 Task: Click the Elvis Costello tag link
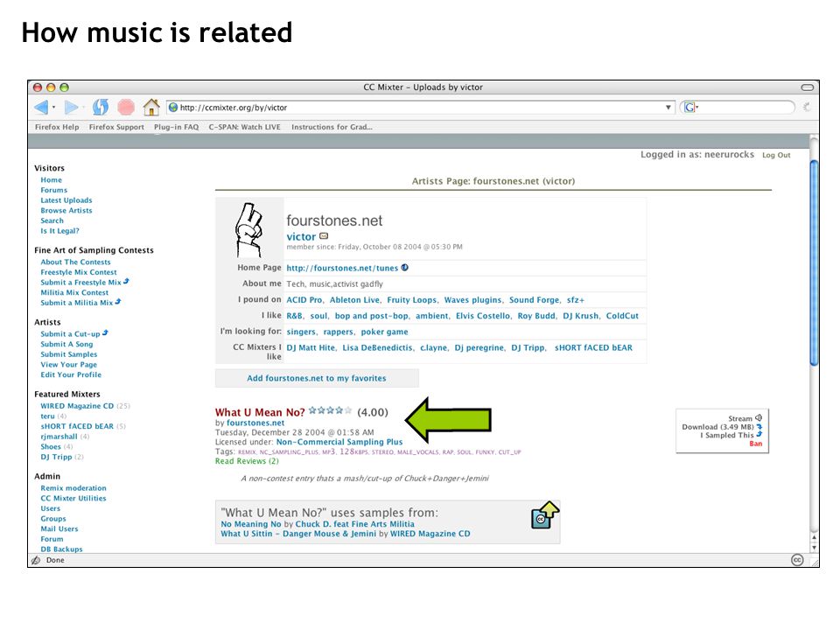click(x=483, y=316)
